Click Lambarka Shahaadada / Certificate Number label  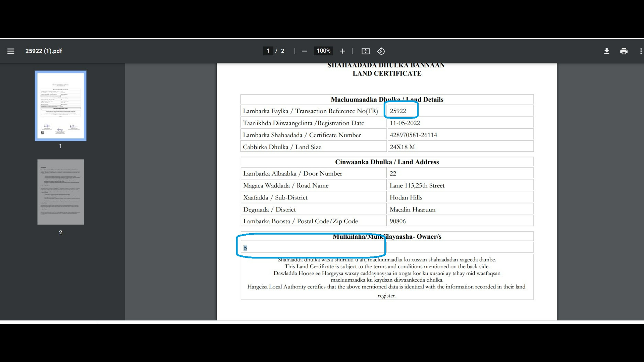pos(302,135)
